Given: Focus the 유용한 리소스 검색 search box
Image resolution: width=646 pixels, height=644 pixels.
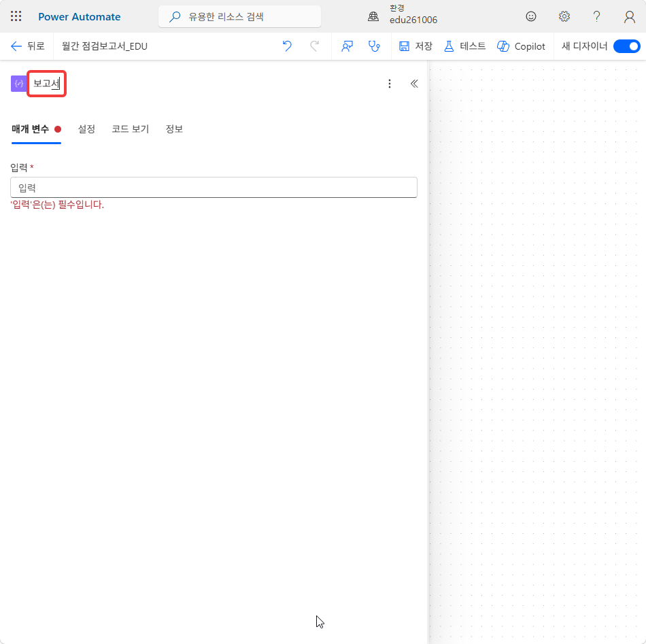Looking at the screenshot, I should point(239,16).
